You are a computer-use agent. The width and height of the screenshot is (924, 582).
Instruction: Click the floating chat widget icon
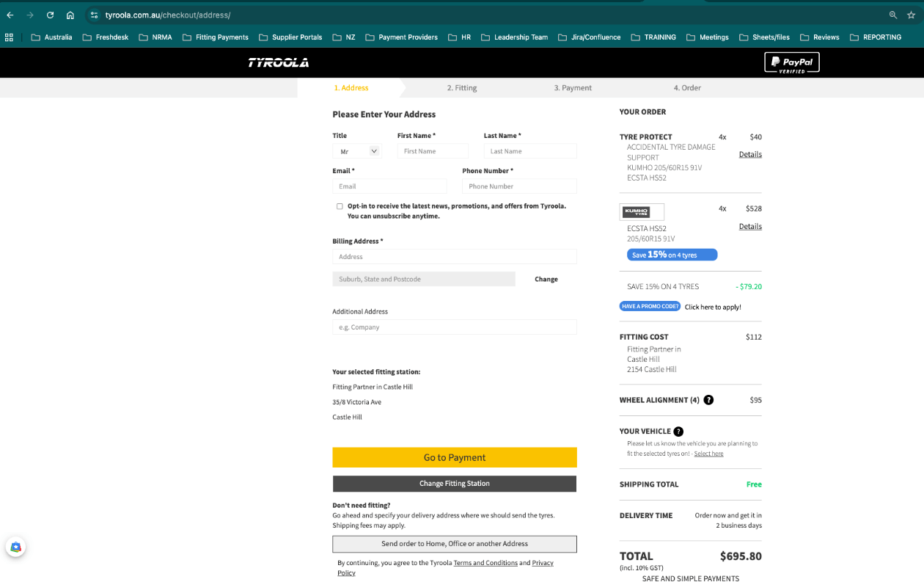(x=15, y=547)
